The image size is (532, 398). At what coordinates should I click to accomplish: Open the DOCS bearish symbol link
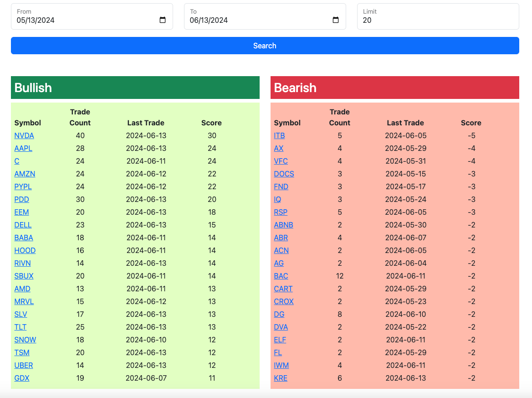(284, 174)
